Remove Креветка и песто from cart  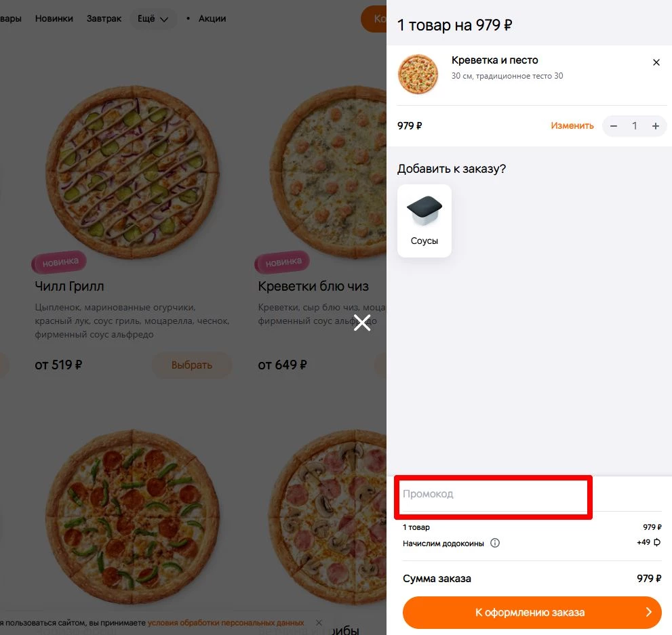click(656, 62)
